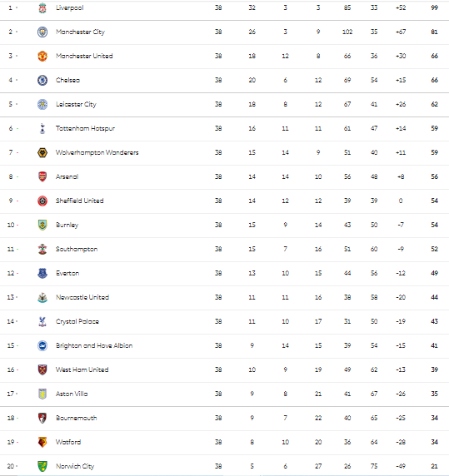
Task: Select the Crystal Palace team name
Action: pyautogui.click(x=77, y=321)
